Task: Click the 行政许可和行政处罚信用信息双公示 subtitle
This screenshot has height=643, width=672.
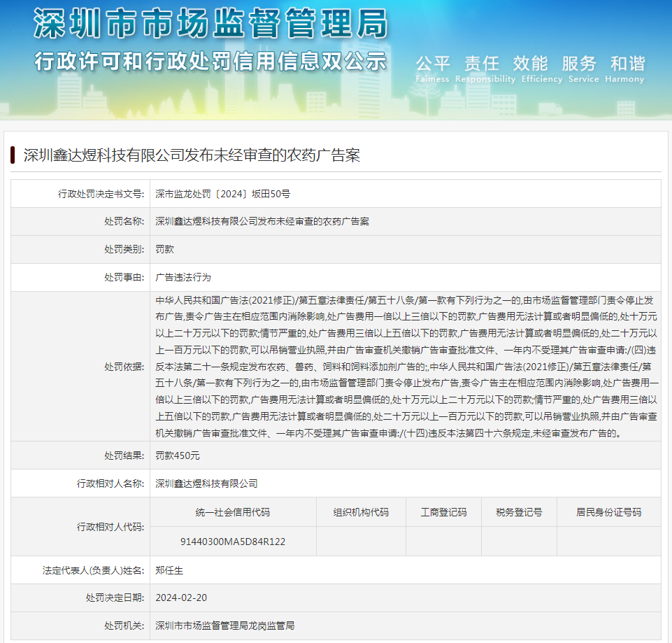Action: click(x=210, y=62)
